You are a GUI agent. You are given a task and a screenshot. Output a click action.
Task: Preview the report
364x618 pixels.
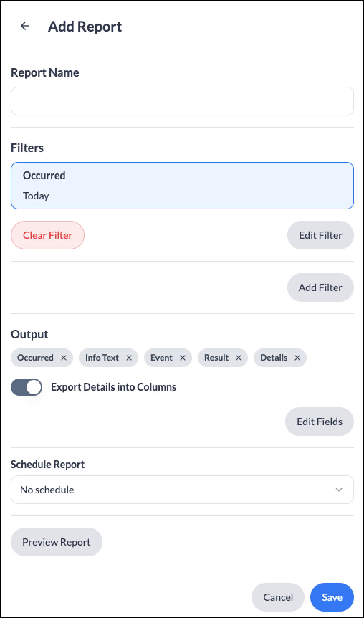pos(57,542)
